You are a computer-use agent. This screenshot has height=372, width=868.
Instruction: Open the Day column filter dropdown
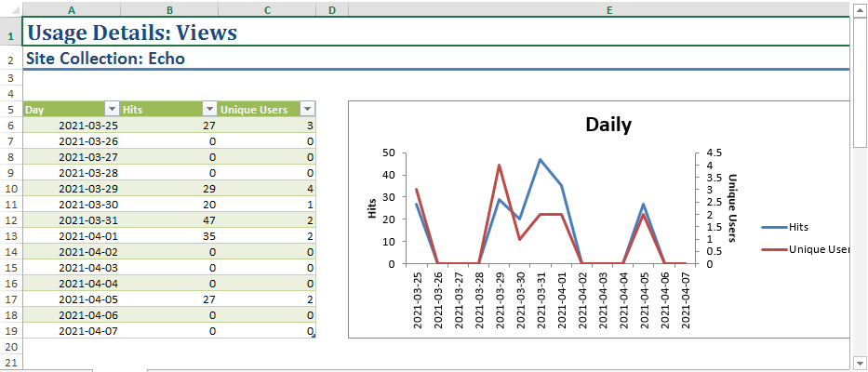[113, 109]
